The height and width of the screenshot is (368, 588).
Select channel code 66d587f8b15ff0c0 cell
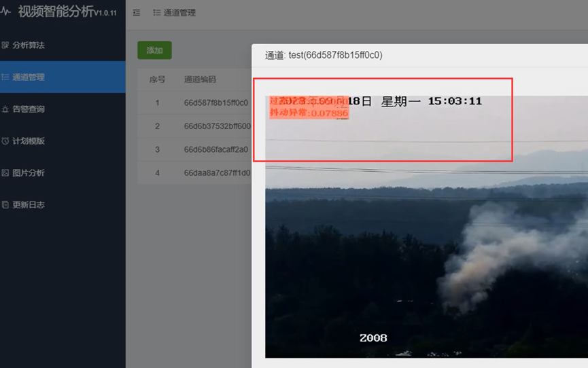pyautogui.click(x=216, y=103)
